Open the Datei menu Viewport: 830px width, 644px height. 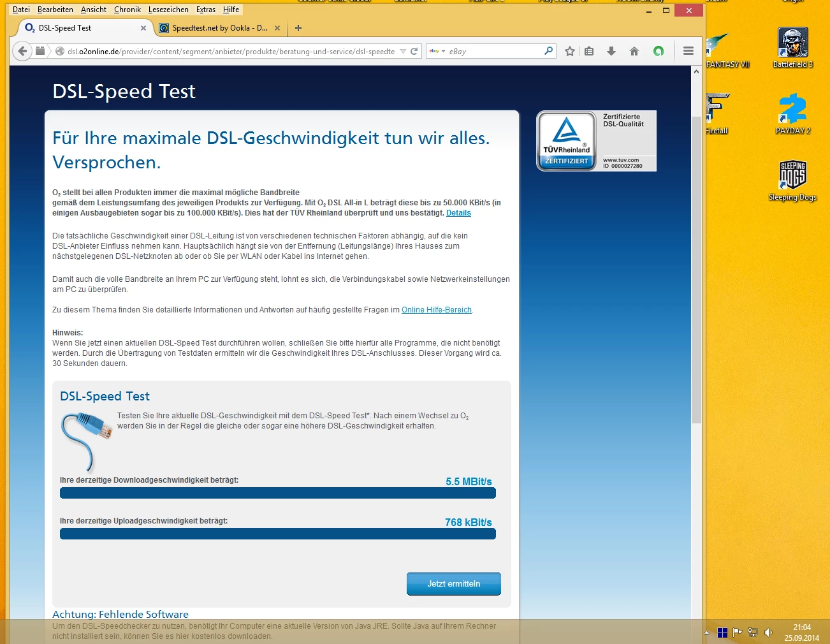(x=21, y=10)
